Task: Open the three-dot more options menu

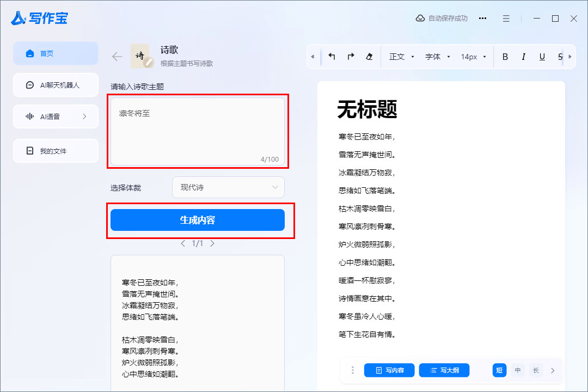Action: (482, 19)
